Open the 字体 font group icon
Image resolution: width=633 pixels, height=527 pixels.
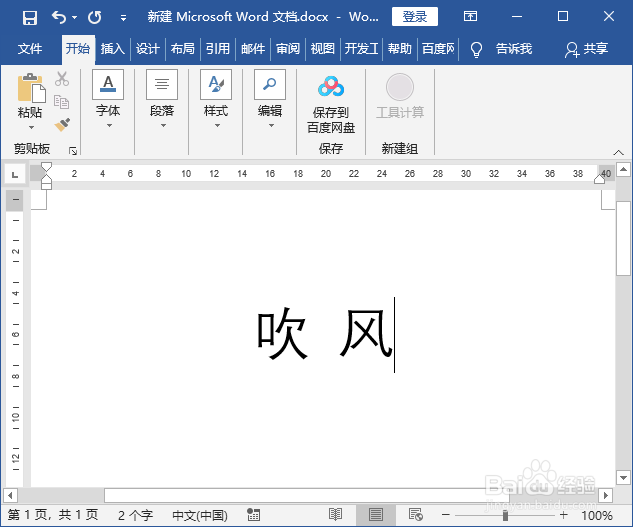108,84
